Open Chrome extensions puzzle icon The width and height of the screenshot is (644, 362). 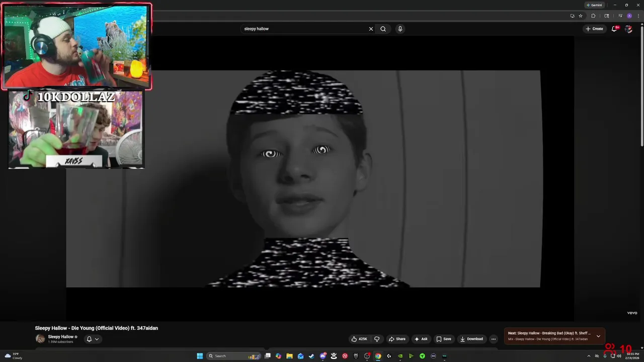(x=593, y=16)
